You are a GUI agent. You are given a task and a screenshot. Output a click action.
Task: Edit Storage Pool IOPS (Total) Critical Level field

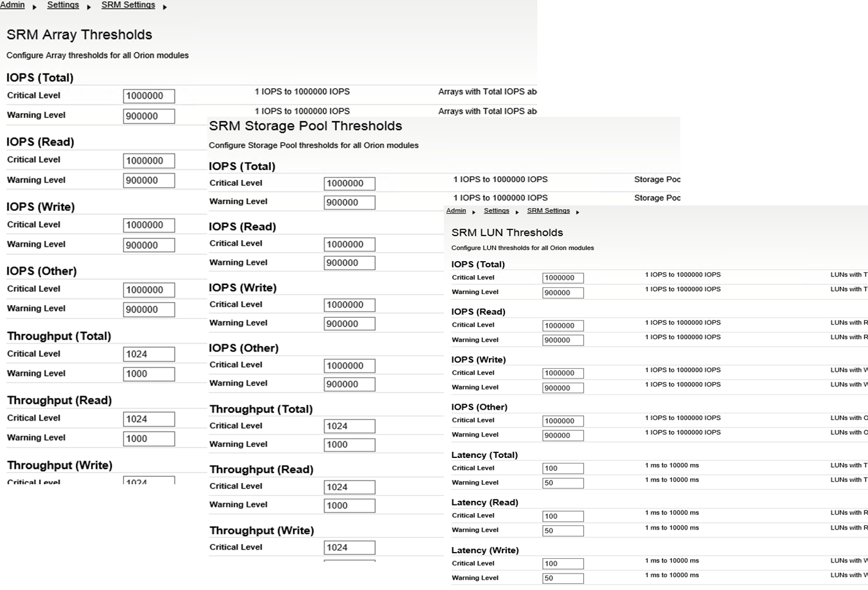[x=350, y=183]
